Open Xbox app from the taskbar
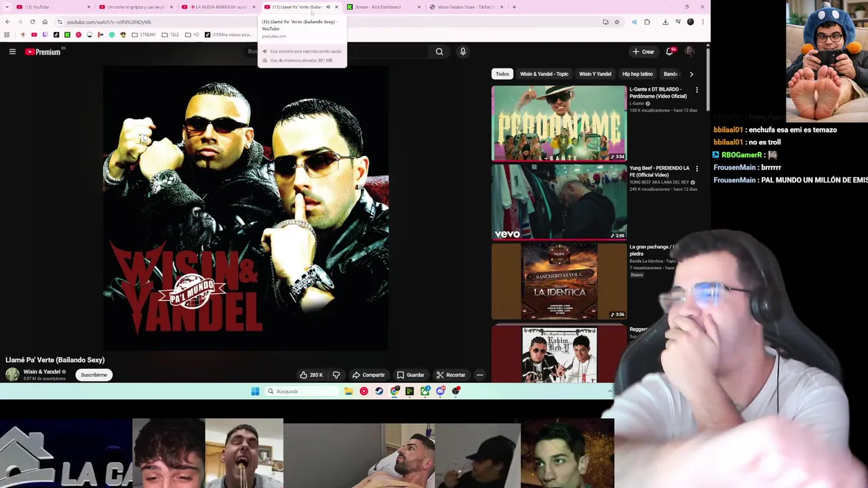The width and height of the screenshot is (868, 488). (425, 391)
